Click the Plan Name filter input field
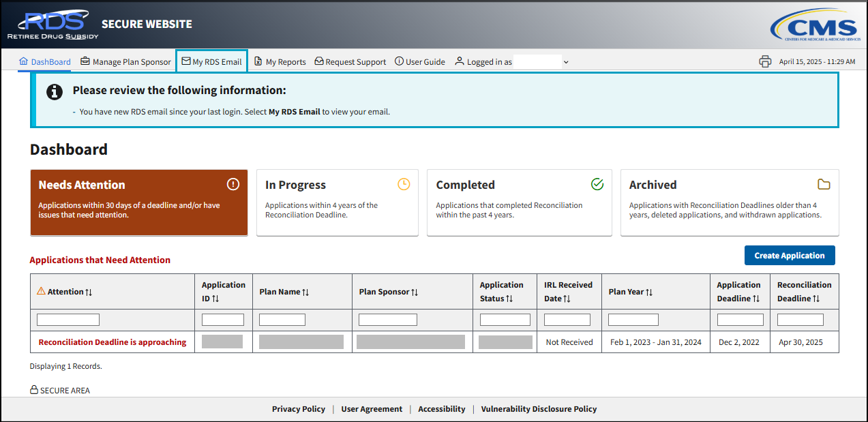 click(282, 320)
